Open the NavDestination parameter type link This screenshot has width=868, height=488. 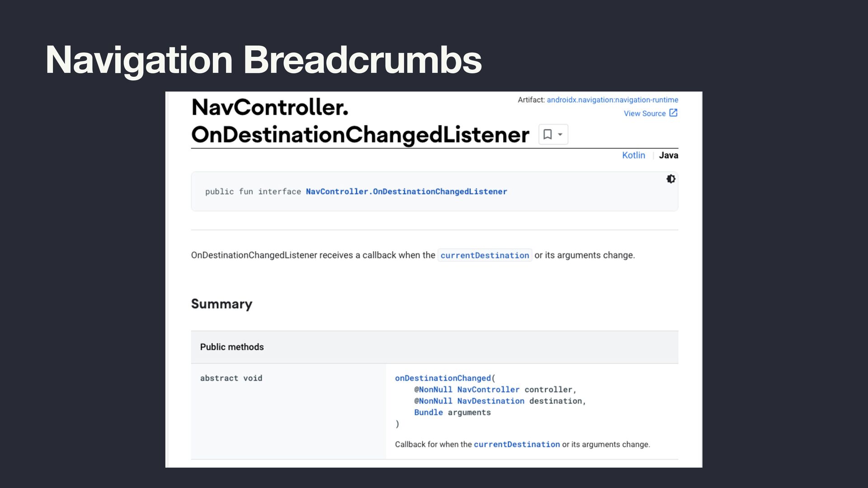tap(491, 401)
